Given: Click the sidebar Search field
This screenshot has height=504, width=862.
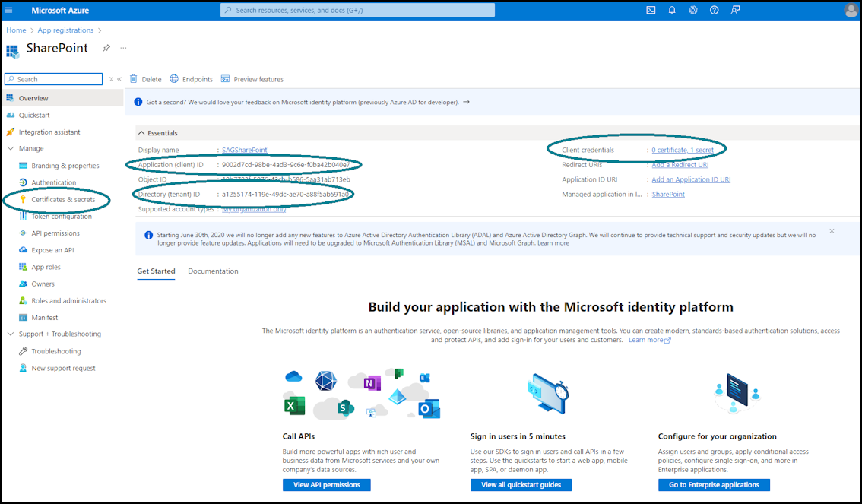Looking at the screenshot, I should click(x=53, y=79).
